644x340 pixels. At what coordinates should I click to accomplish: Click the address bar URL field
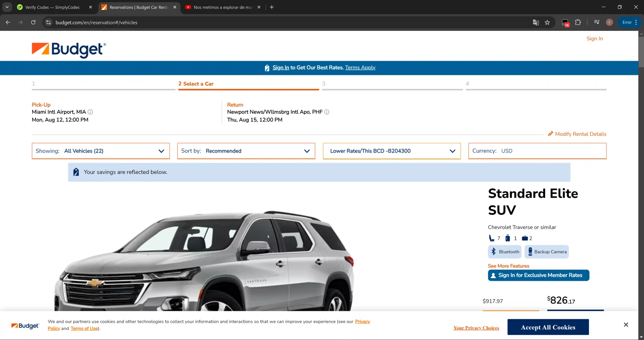click(288, 22)
